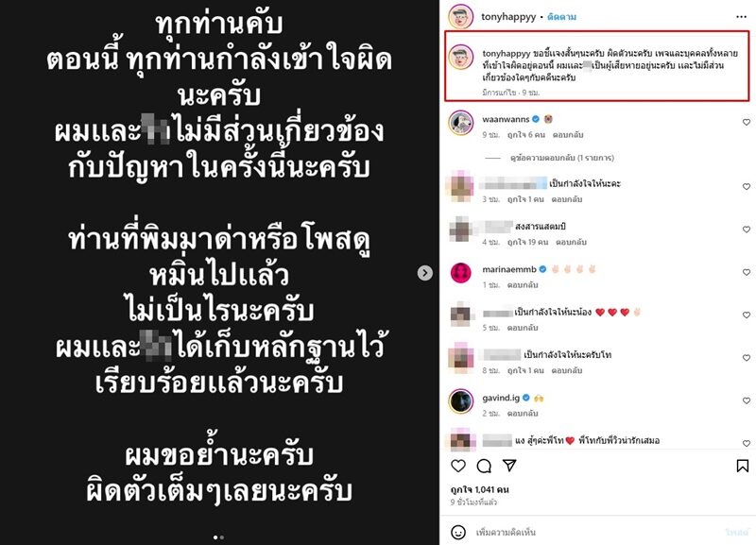
Task: Like the post with heart icon
Action: (458, 466)
